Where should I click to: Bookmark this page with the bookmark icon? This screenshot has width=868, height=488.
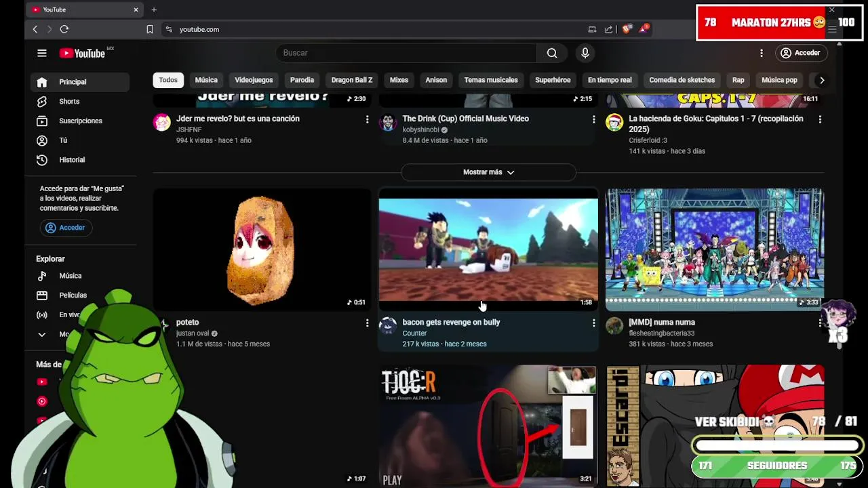pyautogui.click(x=150, y=29)
